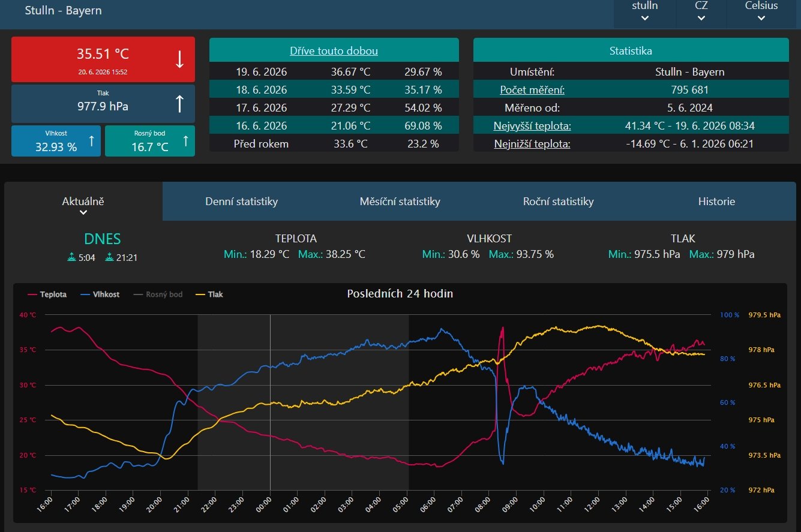The image size is (801, 532).
Task: Click the temperature falling arrow icon
Action: tap(179, 59)
